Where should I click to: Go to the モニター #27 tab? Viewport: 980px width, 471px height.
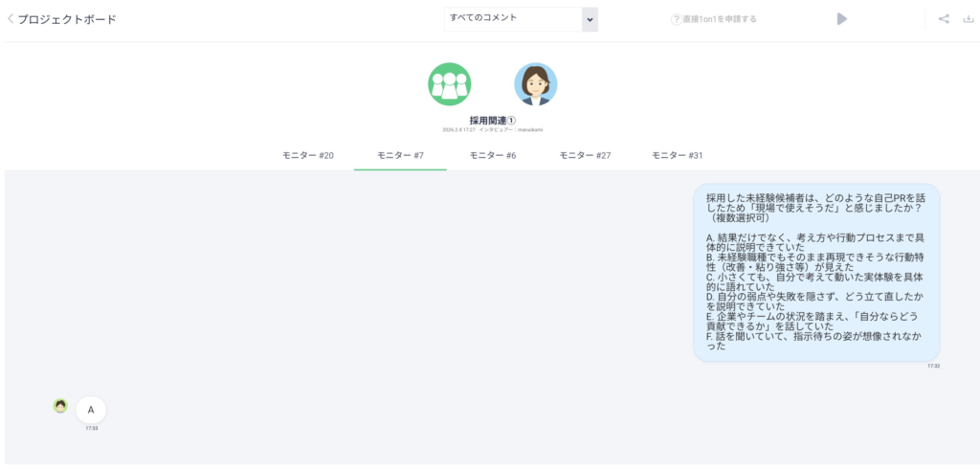coord(585,155)
